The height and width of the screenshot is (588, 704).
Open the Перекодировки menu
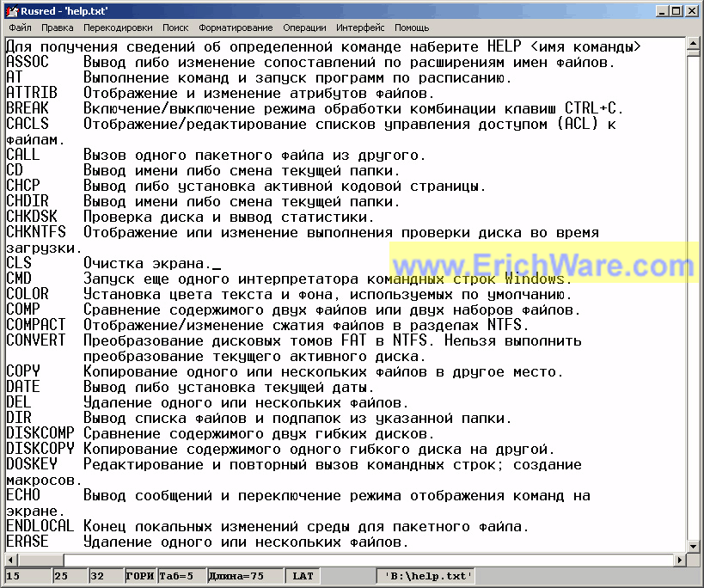(118, 28)
